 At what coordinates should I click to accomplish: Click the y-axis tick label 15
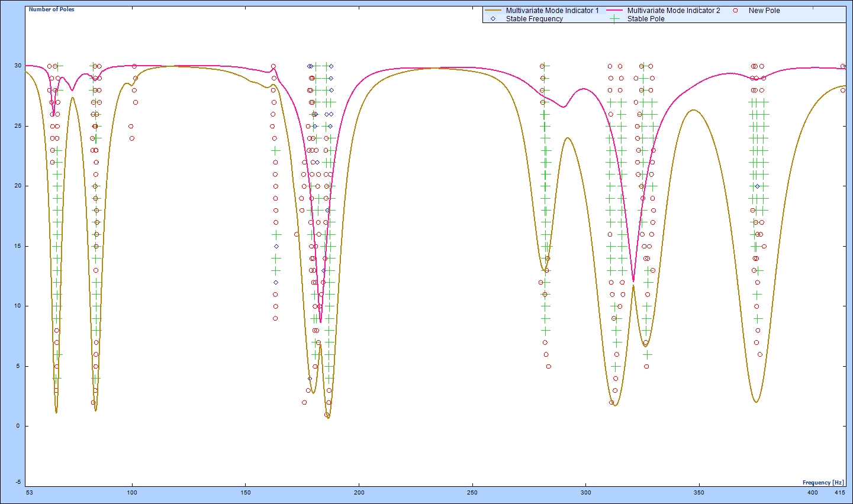pos(18,246)
